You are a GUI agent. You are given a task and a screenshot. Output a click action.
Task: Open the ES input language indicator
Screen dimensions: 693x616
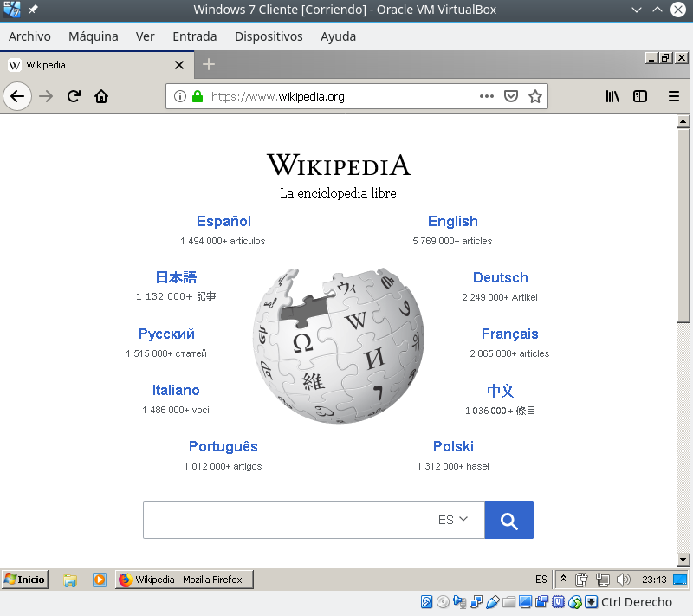point(541,580)
